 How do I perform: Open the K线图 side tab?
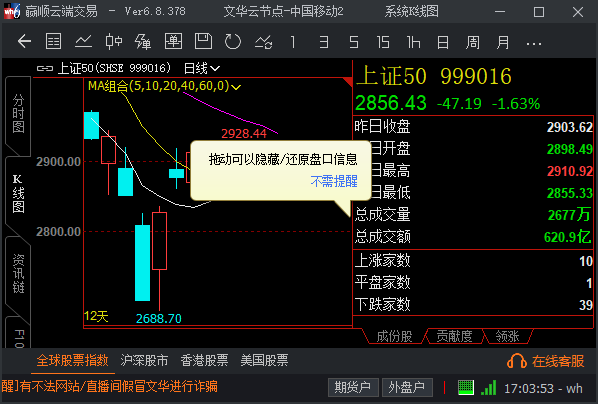[18, 194]
